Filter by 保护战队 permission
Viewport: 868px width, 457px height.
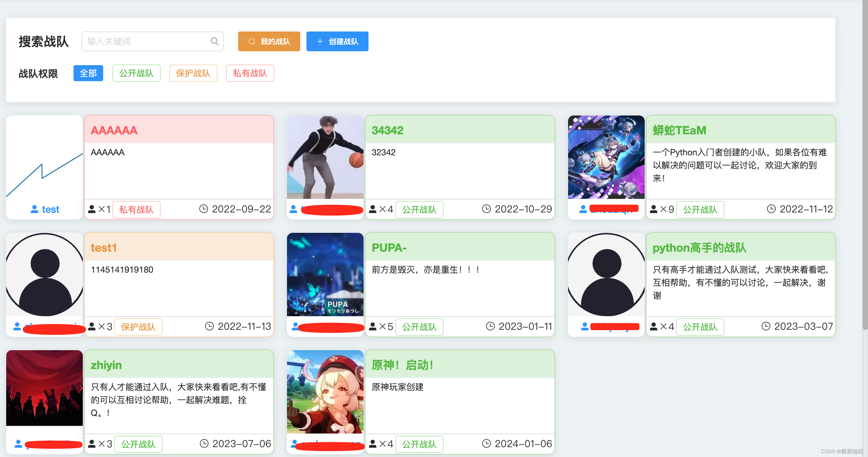point(193,73)
